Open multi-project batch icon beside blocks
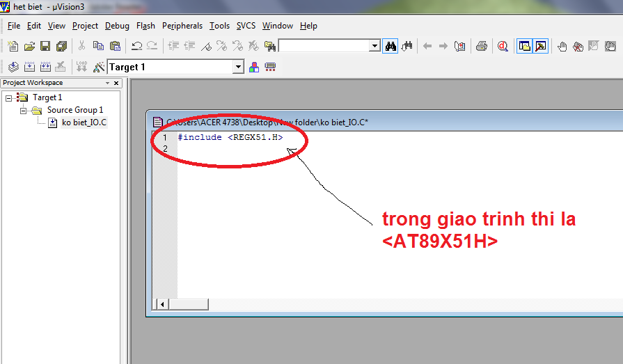The width and height of the screenshot is (623, 364). tap(270, 67)
